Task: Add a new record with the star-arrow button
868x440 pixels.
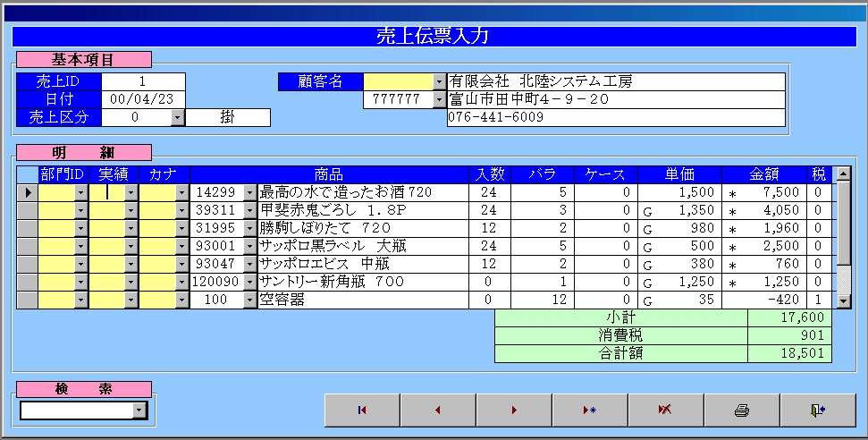Action: (590, 410)
